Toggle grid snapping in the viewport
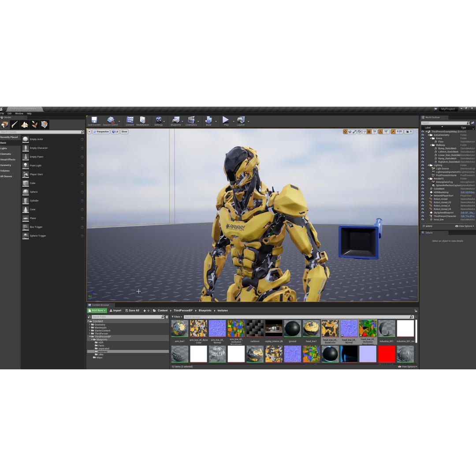 369,132
